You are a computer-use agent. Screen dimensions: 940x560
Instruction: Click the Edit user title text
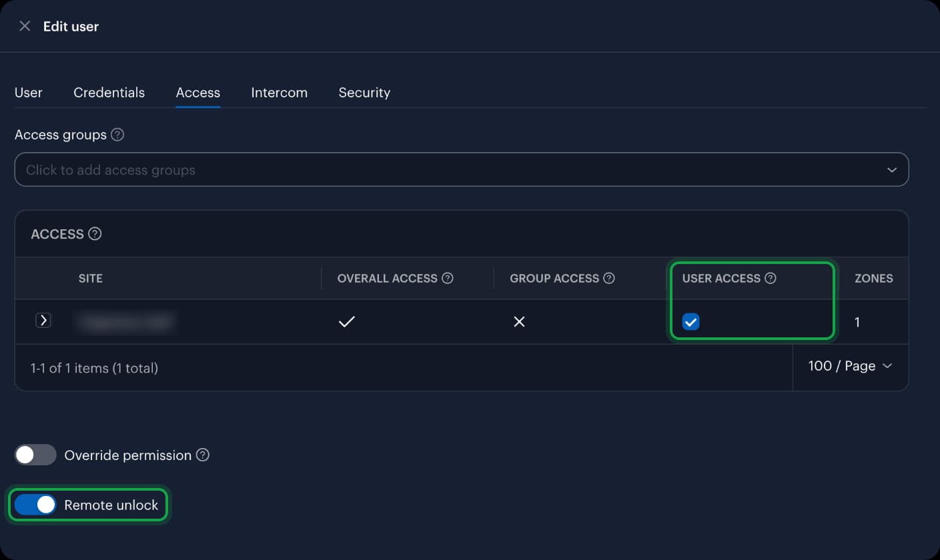[71, 27]
